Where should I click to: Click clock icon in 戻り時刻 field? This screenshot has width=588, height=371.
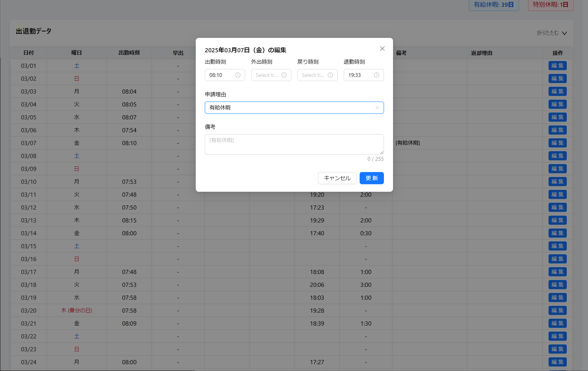point(330,75)
